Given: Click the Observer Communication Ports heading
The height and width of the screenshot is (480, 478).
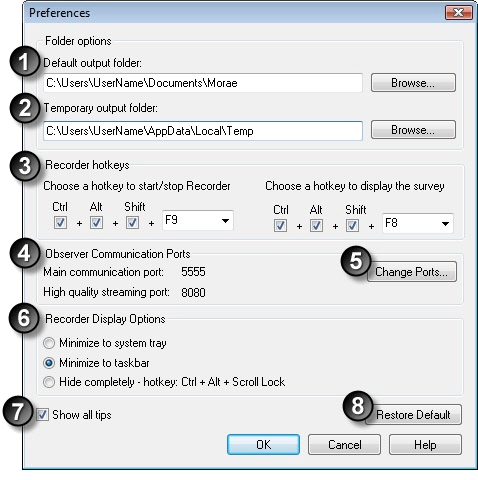Looking at the screenshot, I should pyautogui.click(x=118, y=254).
